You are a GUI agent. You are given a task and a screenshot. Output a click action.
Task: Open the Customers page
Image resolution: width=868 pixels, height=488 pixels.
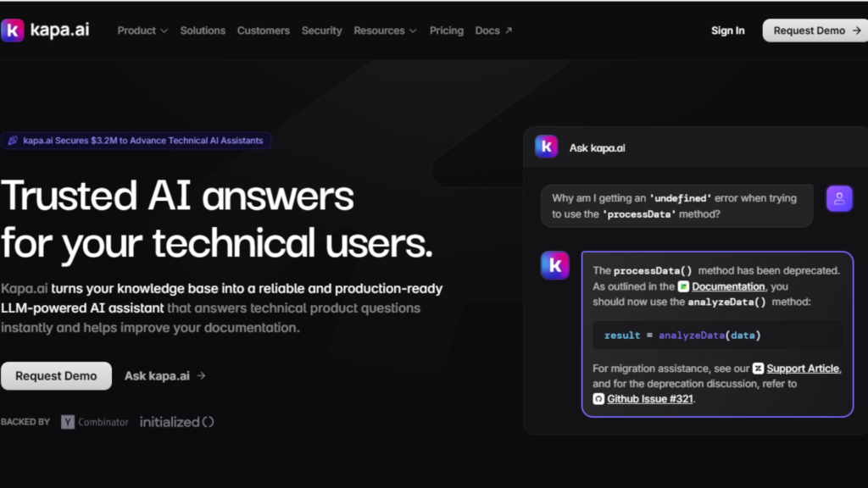[263, 30]
